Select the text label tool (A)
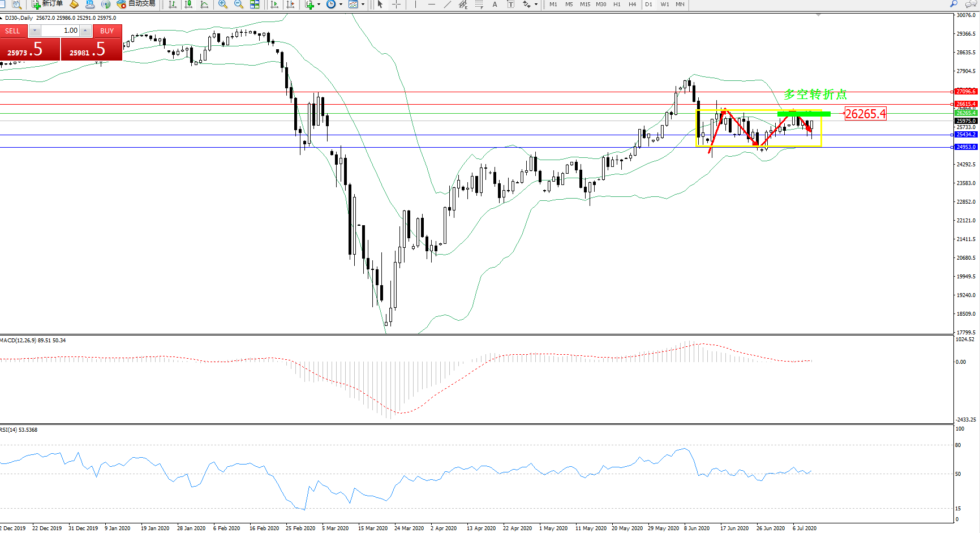This screenshot has height=533, width=980. point(495,4)
